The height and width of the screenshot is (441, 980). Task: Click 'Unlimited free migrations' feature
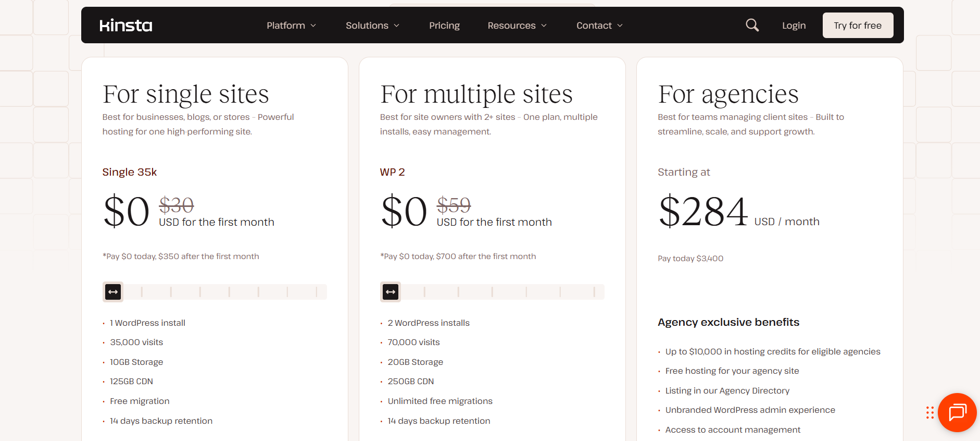click(440, 401)
